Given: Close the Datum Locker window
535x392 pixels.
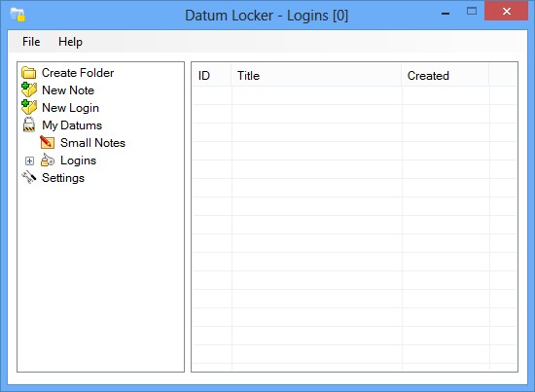Looking at the screenshot, I should click(507, 12).
